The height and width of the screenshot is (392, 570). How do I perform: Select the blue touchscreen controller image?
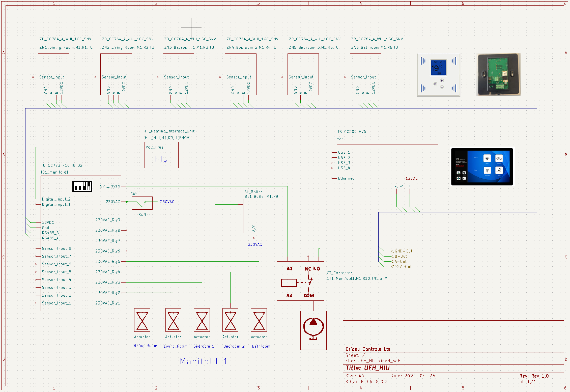pos(482,167)
